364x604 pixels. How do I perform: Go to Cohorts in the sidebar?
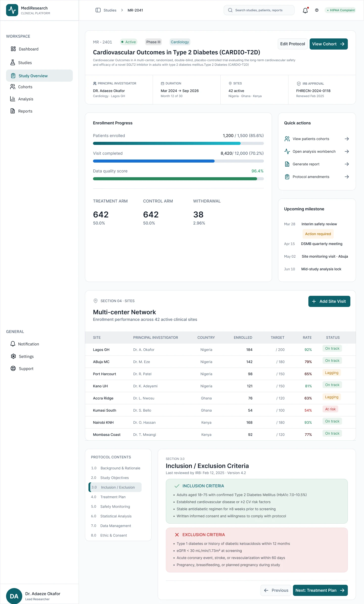(25, 87)
